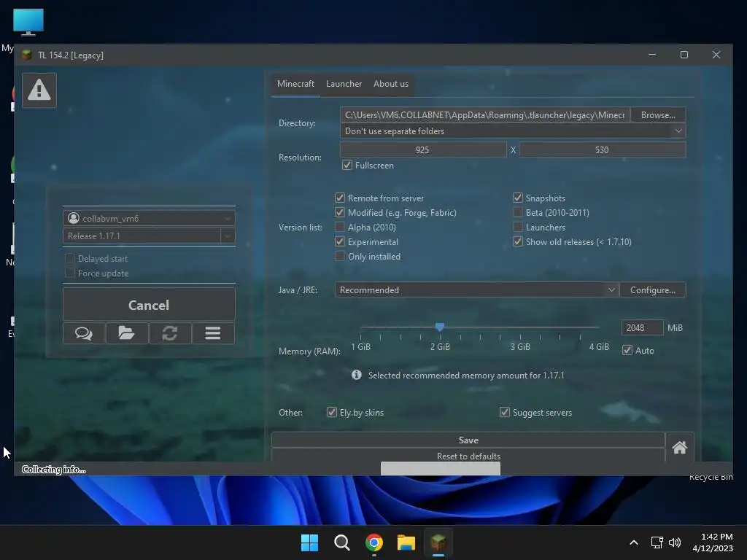
Task: Toggle the Auto memory checkbox
Action: [x=627, y=350]
